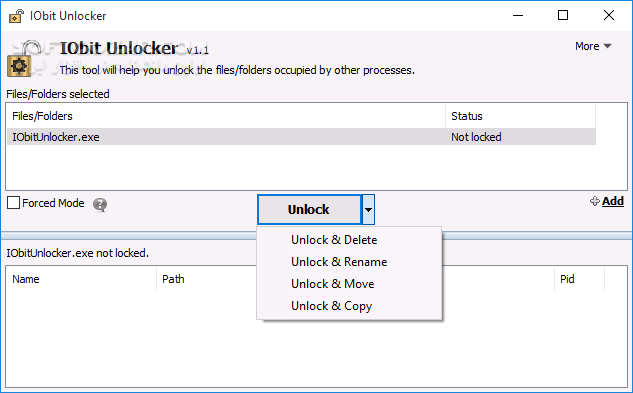Sort by Status column header
The width and height of the screenshot is (633, 393).
(x=520, y=116)
